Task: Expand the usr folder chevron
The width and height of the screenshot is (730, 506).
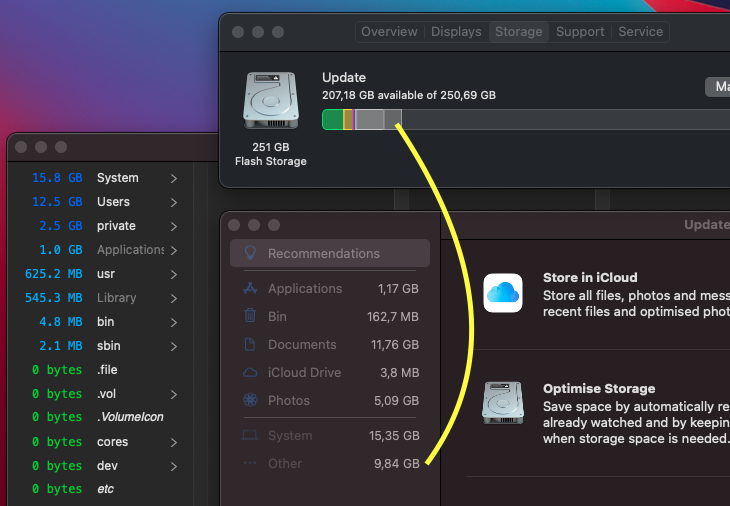Action: [x=174, y=274]
